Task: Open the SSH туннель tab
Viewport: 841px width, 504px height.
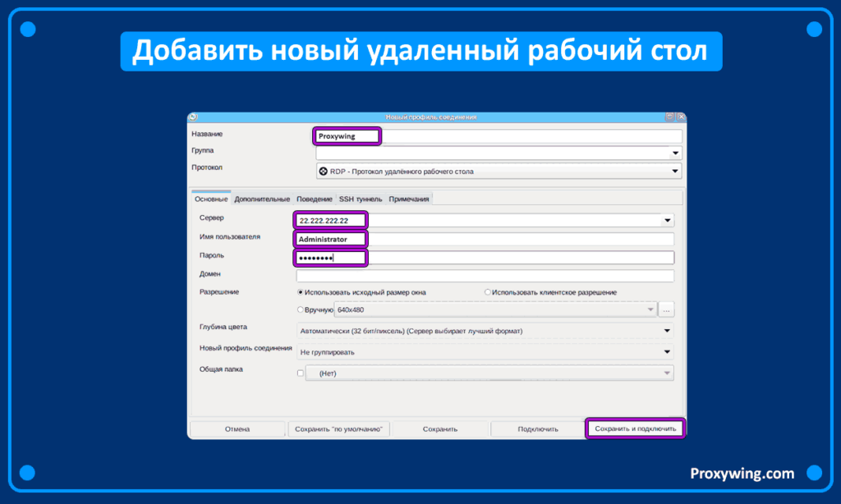Action: pyautogui.click(x=361, y=199)
